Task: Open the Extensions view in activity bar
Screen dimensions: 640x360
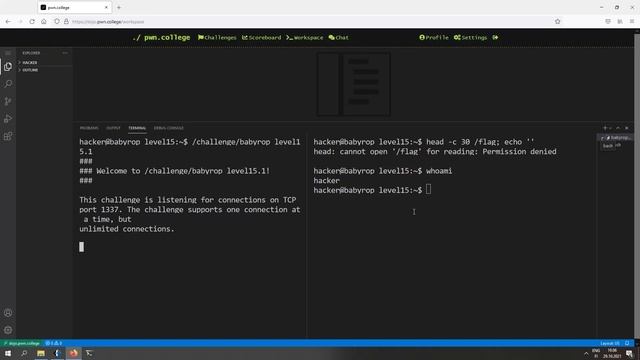Action: click(8, 136)
